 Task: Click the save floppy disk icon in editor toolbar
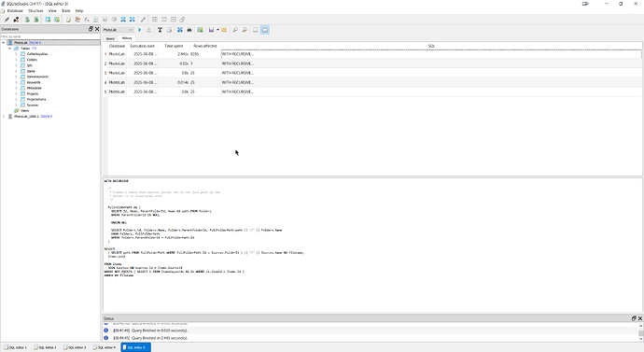click(211, 30)
